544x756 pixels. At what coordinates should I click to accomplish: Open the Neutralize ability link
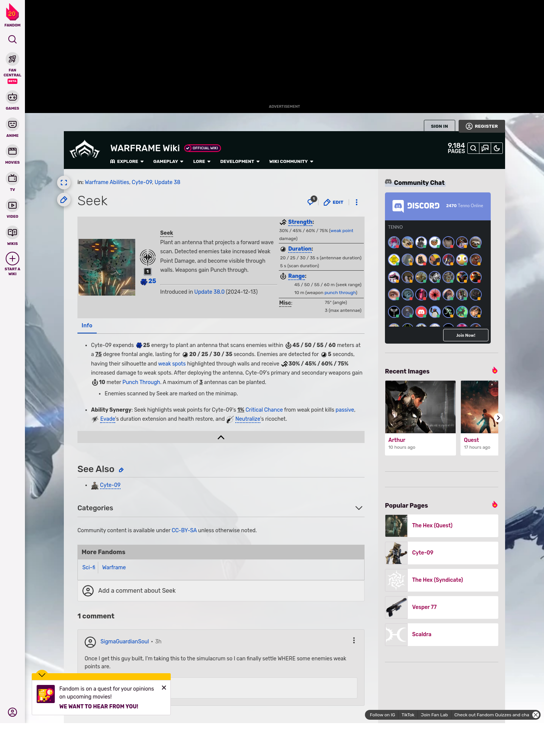pos(248,419)
